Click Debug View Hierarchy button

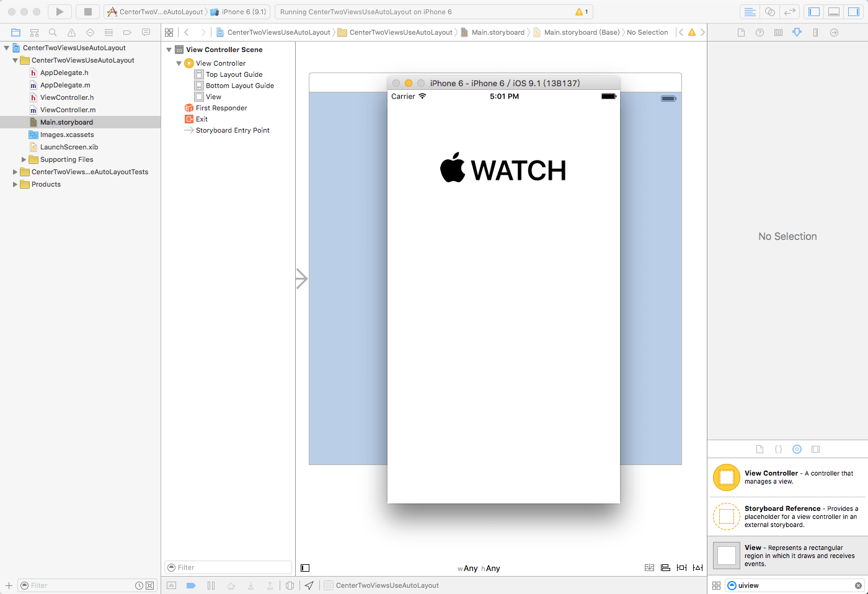pyautogui.click(x=290, y=585)
